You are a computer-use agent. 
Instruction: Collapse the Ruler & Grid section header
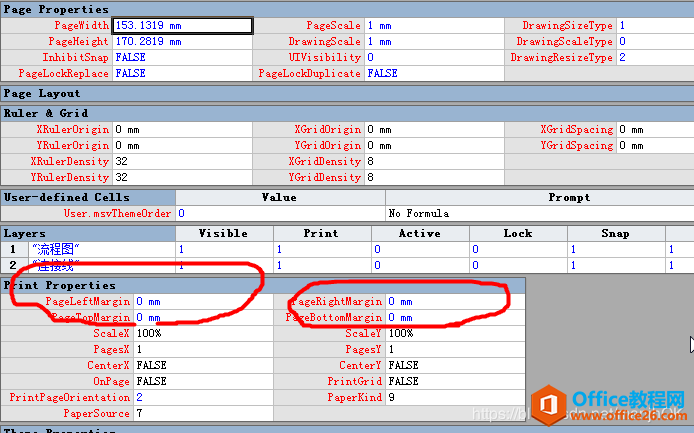tap(49, 113)
